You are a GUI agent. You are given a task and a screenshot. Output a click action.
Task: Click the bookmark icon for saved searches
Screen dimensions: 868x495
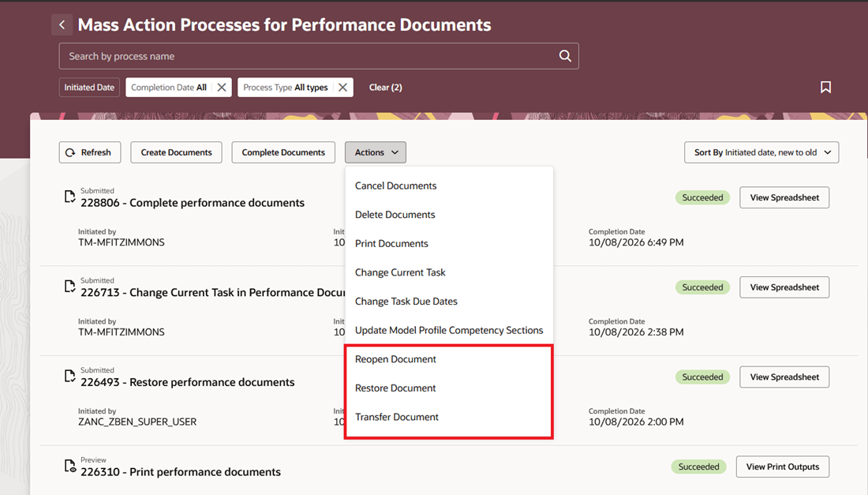tap(825, 88)
